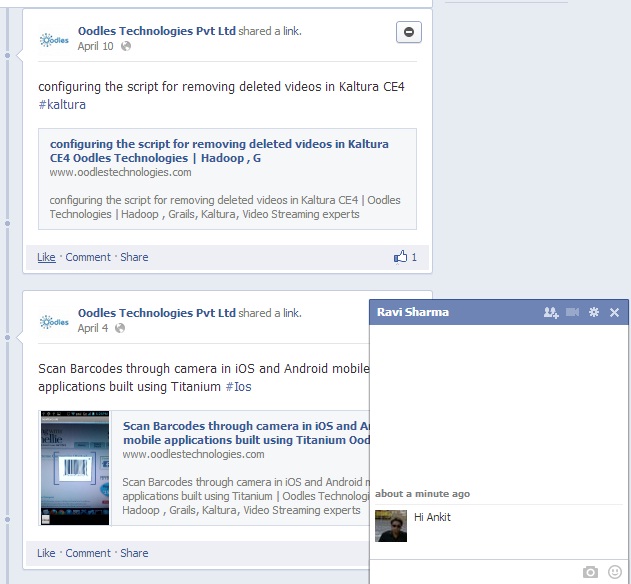Click the Scan Barcodes link preview description text
Screen dimensions: 631x584
(245, 496)
